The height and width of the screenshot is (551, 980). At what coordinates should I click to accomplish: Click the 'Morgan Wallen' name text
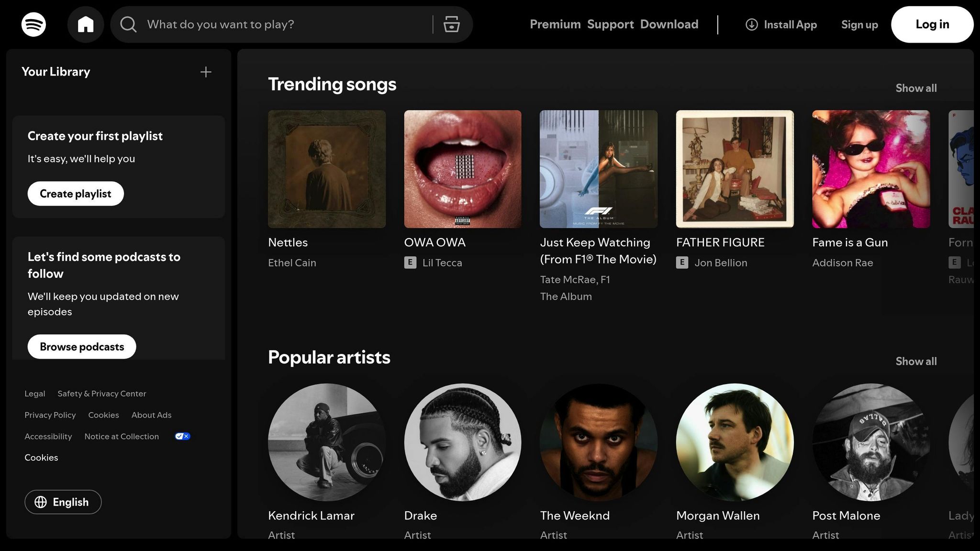(x=718, y=516)
